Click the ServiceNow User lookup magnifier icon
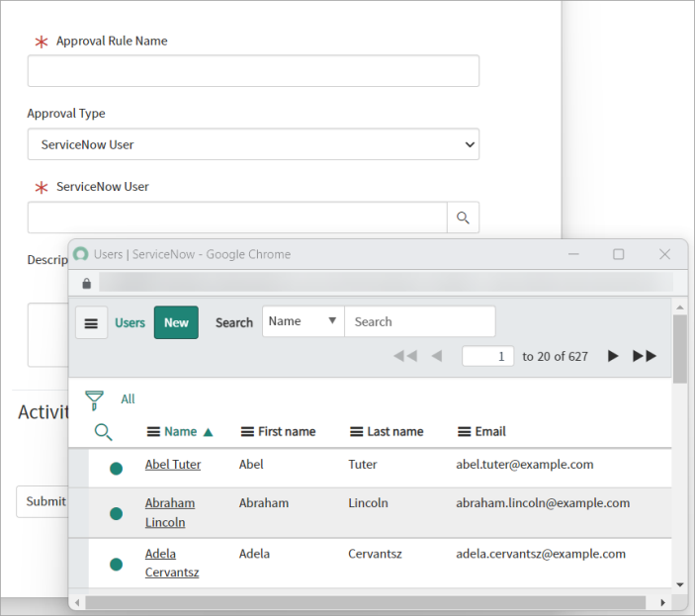The width and height of the screenshot is (695, 616). (463, 218)
